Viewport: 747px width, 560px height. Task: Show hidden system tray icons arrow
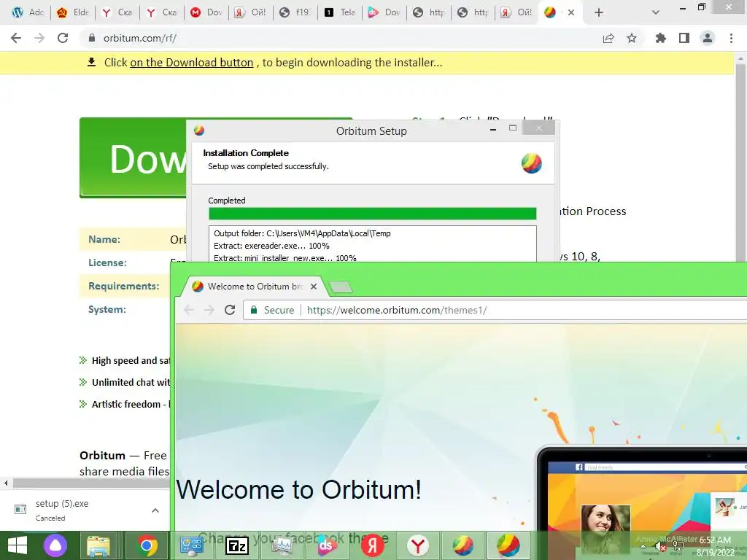tap(643, 547)
